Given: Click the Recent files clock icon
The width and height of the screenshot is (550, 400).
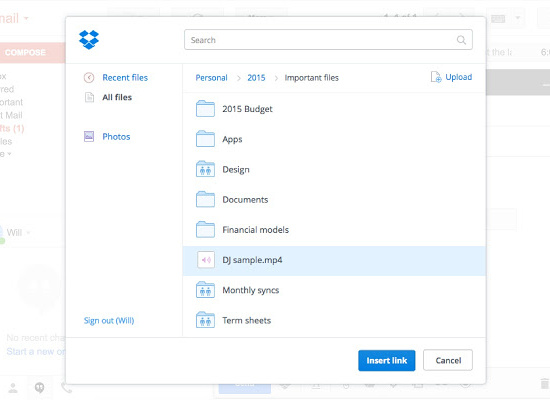Looking at the screenshot, I should tap(89, 78).
